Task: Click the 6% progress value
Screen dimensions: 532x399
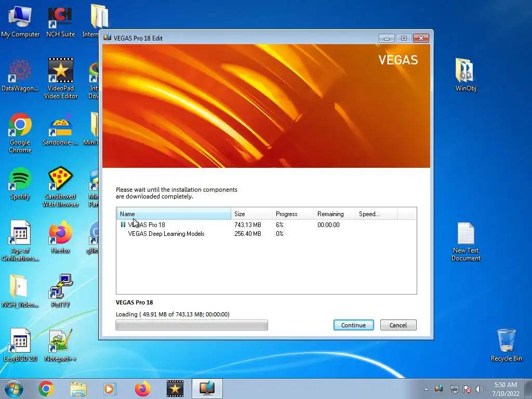Action: pyautogui.click(x=280, y=224)
